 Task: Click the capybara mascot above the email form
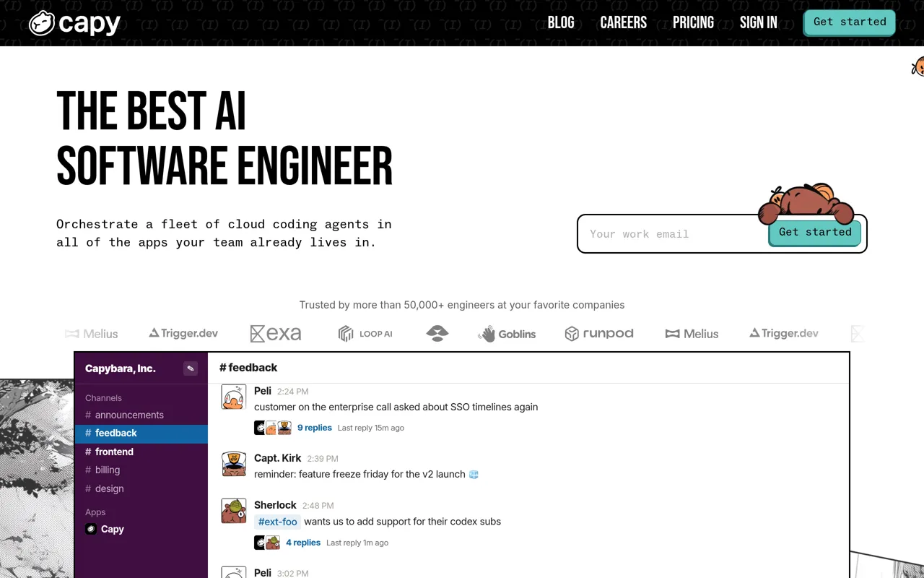[806, 202]
